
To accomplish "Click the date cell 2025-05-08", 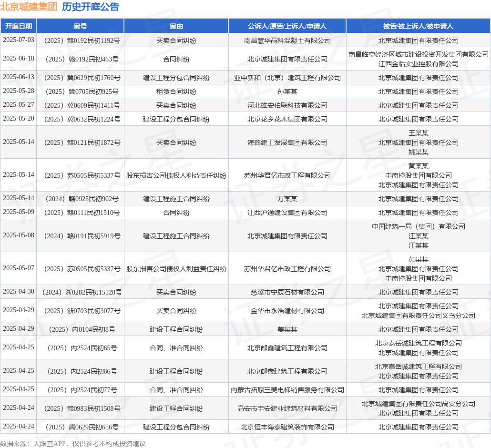I will (19, 235).
